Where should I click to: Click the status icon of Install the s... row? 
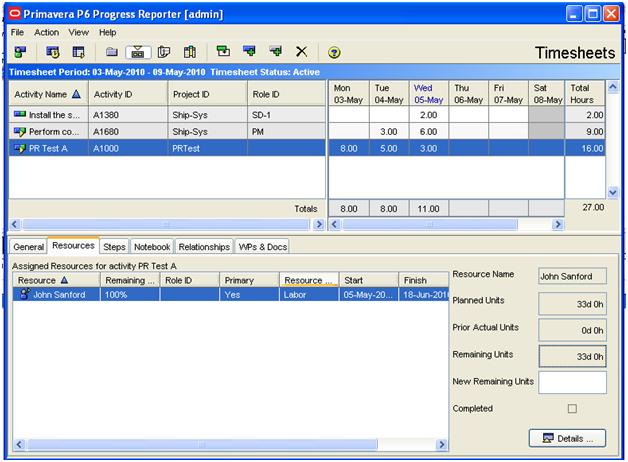pos(20,114)
